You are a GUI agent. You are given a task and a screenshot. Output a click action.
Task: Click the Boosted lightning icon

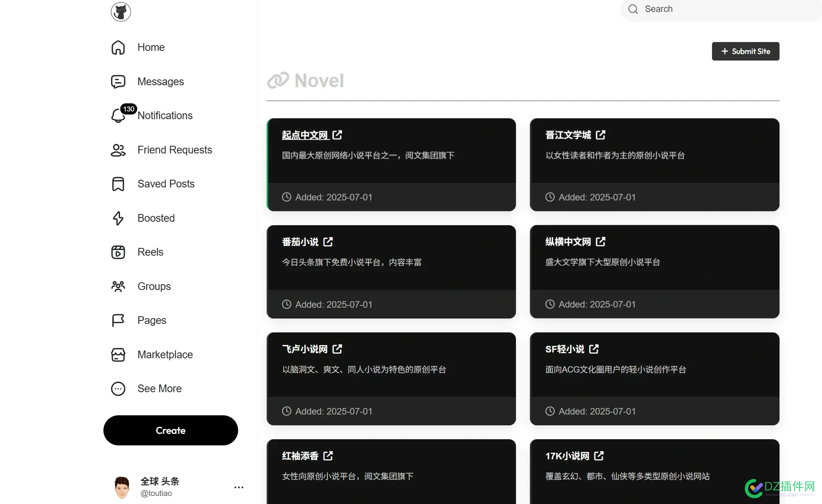[118, 218]
